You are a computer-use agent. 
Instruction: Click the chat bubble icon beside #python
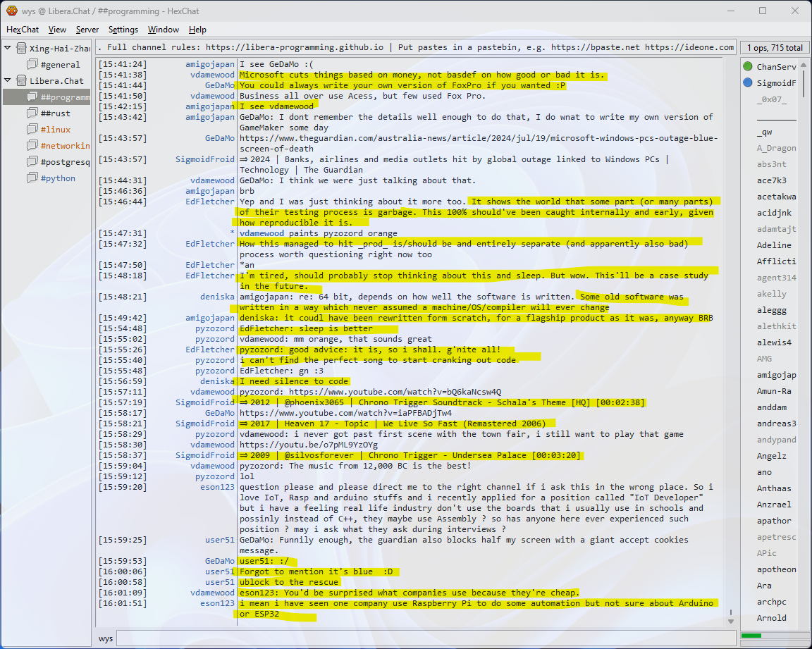pos(32,178)
